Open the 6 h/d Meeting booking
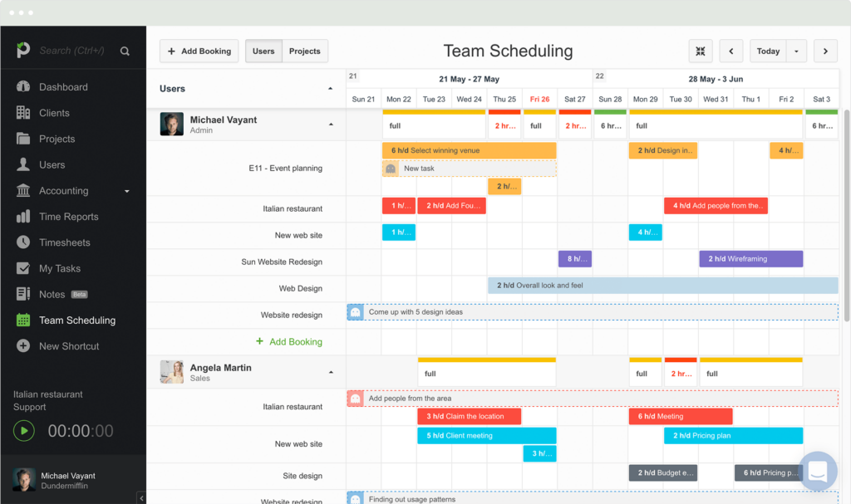Screen dimensions: 851x504 681,416
